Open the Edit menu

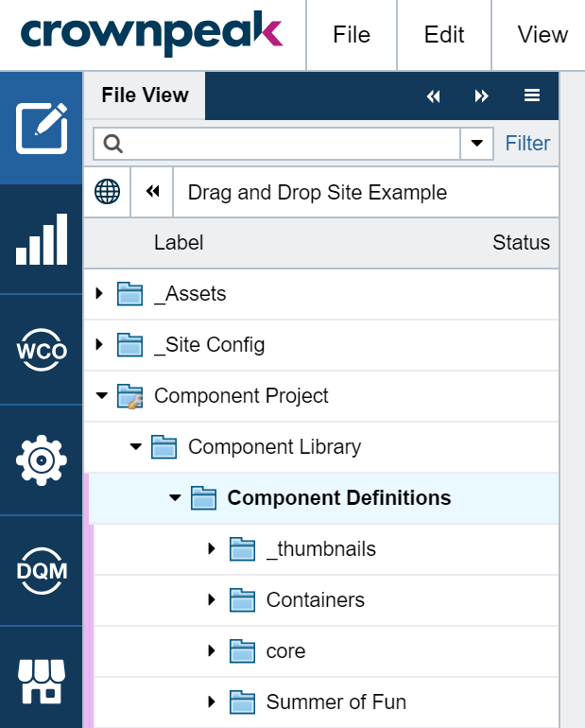click(444, 35)
